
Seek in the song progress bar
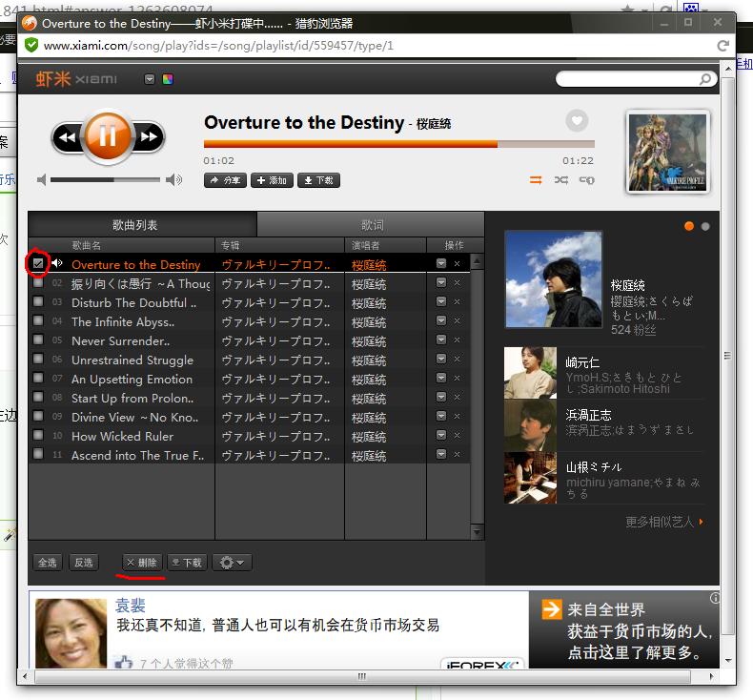399,144
